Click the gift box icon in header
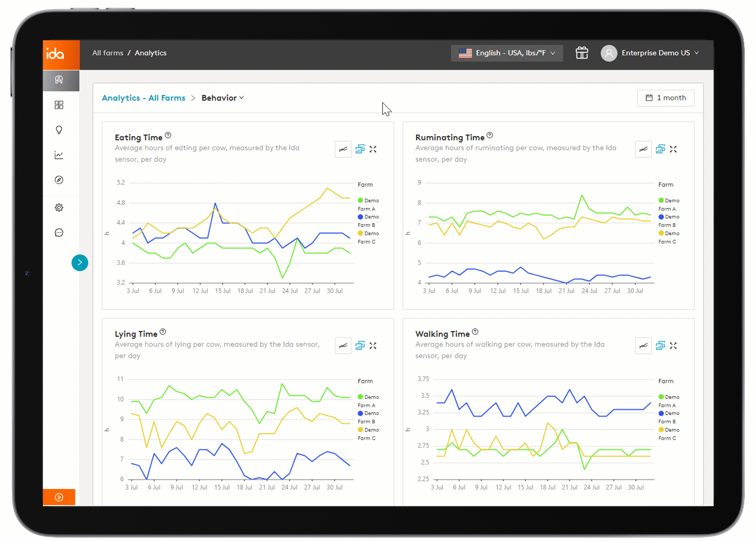This screenshot has width=756, height=541. click(581, 53)
